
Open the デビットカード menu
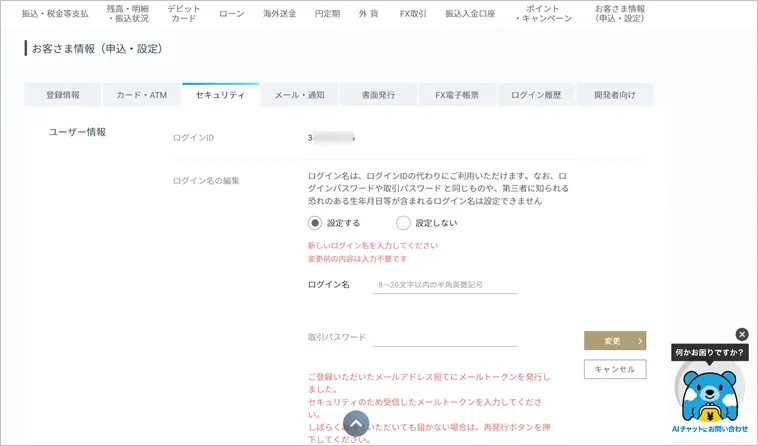coord(184,14)
